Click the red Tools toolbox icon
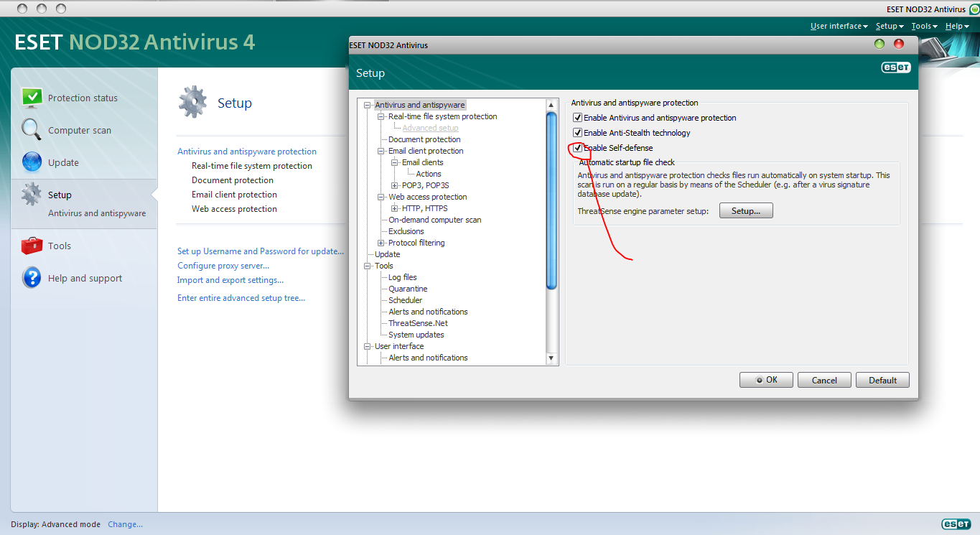This screenshot has height=535, width=980. pos(32,246)
